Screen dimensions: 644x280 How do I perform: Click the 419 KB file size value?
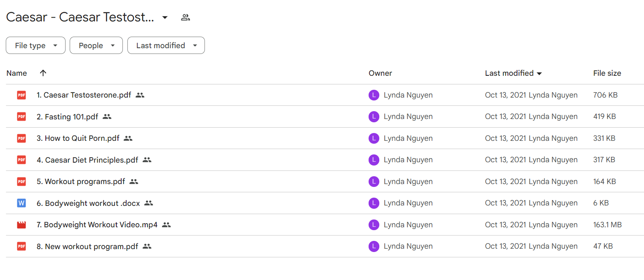(x=604, y=117)
